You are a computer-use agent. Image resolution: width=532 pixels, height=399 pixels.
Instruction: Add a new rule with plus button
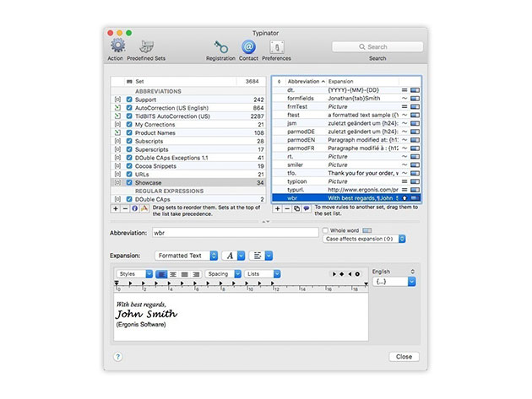click(277, 208)
